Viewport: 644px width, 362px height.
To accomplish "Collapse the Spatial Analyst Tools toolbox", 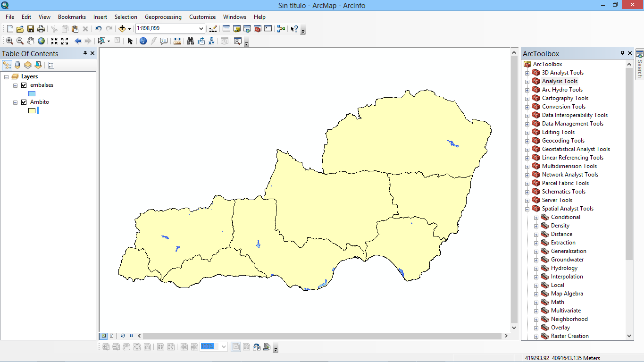I will [527, 209].
